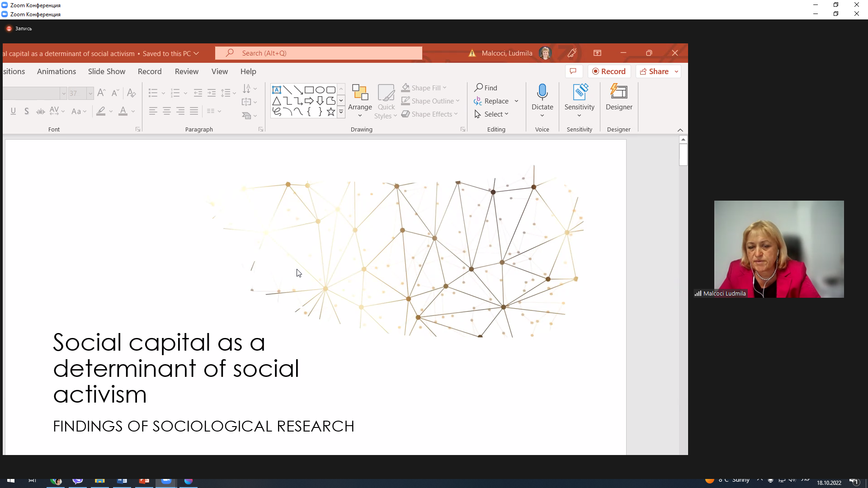Open PowerPoint from Windows taskbar
Viewport: 868px width, 488px height.
[144, 481]
